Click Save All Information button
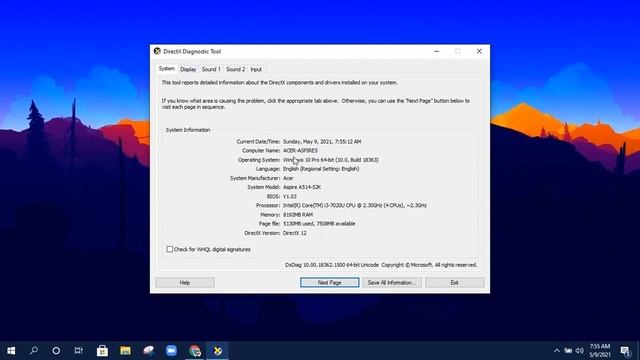Image resolution: width=640 pixels, height=360 pixels. (392, 282)
